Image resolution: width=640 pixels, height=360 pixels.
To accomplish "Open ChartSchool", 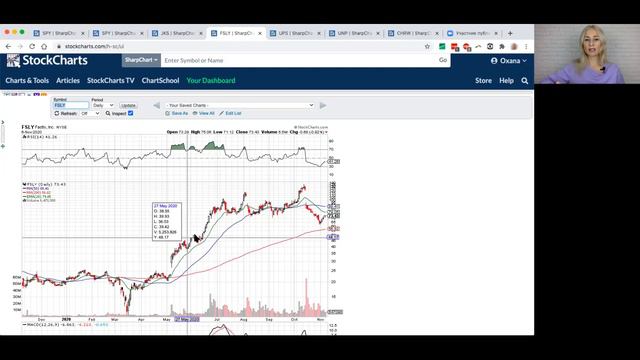I will (160, 80).
